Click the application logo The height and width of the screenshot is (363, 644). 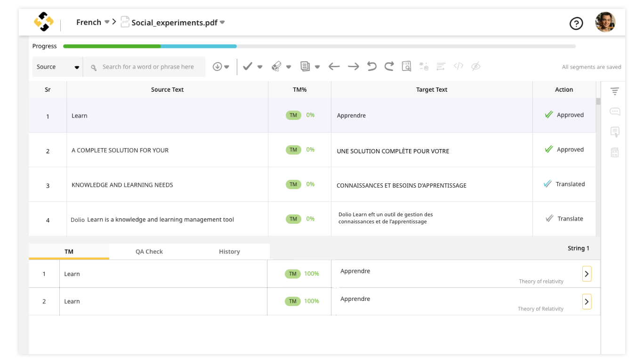[44, 22]
